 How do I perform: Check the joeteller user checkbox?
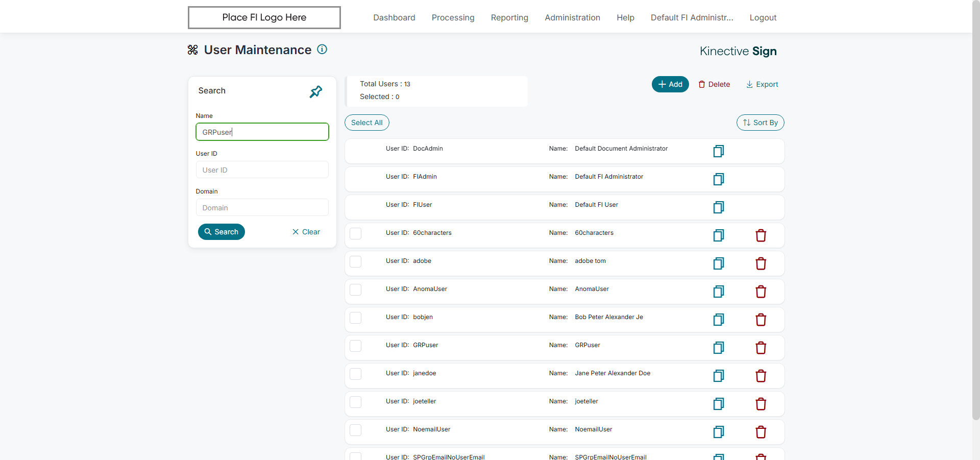coord(356,402)
